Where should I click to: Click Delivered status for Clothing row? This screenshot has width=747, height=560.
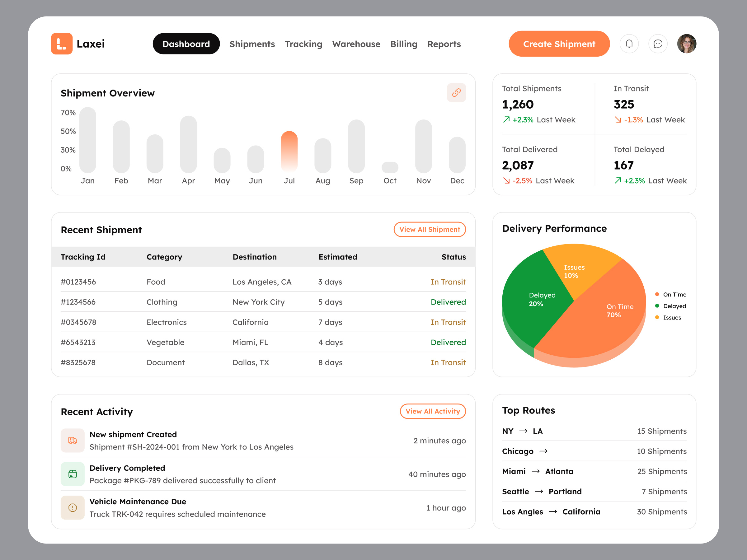pos(448,302)
